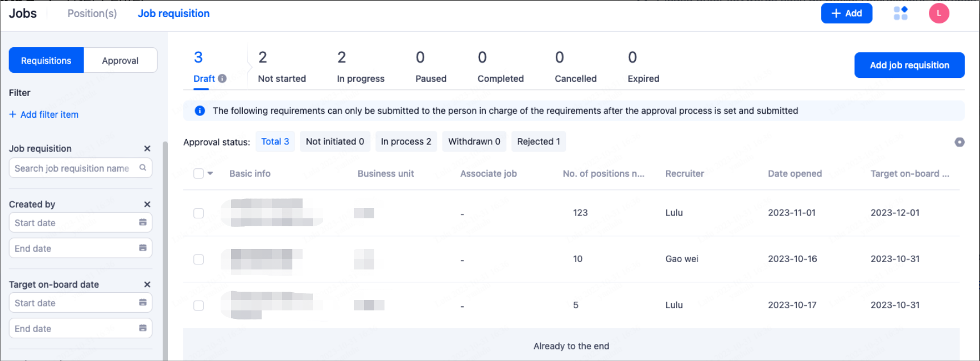Image resolution: width=980 pixels, height=361 pixels.
Task: Select the Gao wei requisition checkbox
Action: (199, 259)
